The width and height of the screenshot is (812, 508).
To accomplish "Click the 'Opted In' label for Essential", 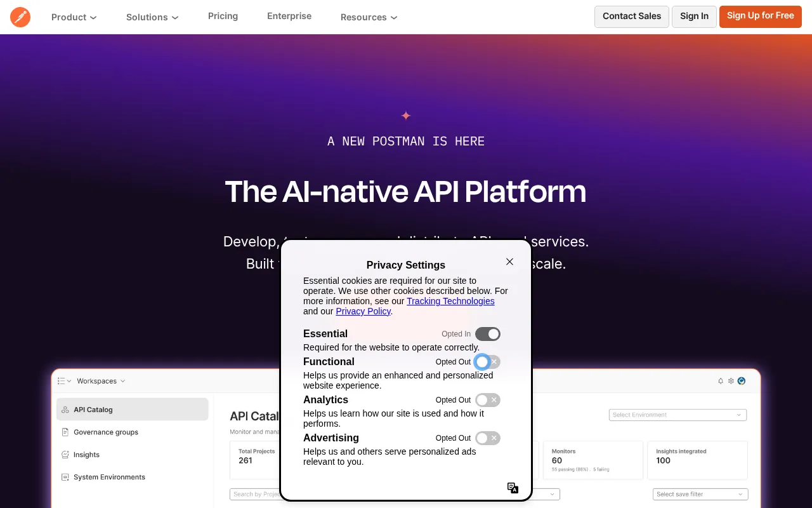I will point(456,334).
